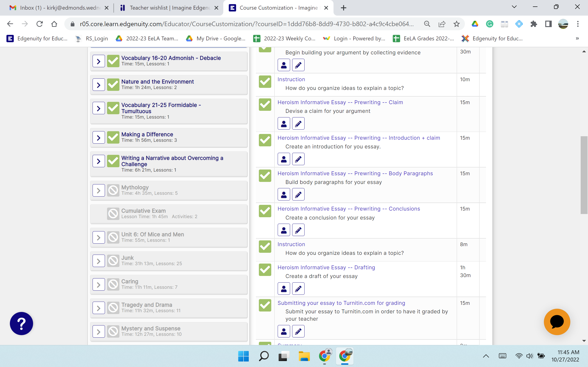
Task: Expand the Junk unit lessons
Action: pos(99,261)
